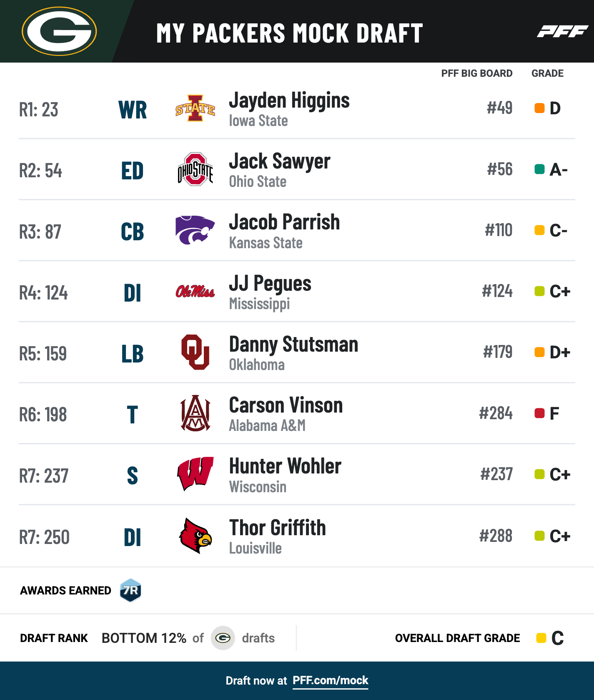Click the PFF Big Board column header
This screenshot has width=594, height=700.
pos(476,73)
